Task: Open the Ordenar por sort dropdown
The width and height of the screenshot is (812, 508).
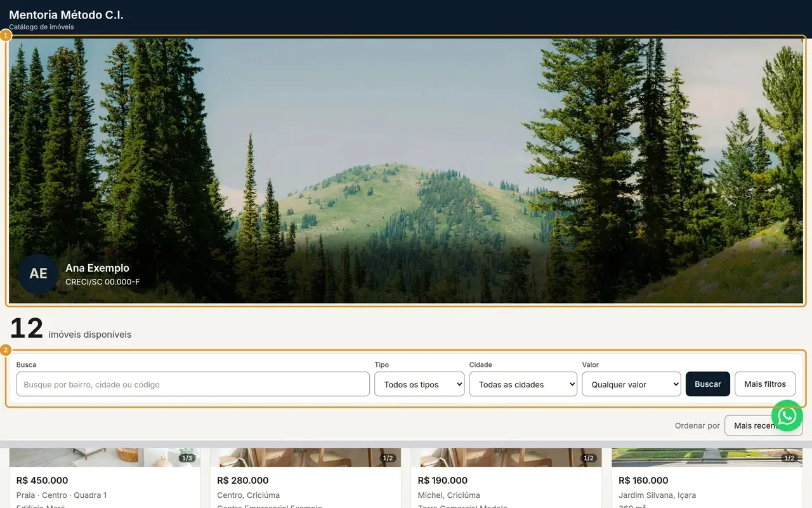Action: 763,425
